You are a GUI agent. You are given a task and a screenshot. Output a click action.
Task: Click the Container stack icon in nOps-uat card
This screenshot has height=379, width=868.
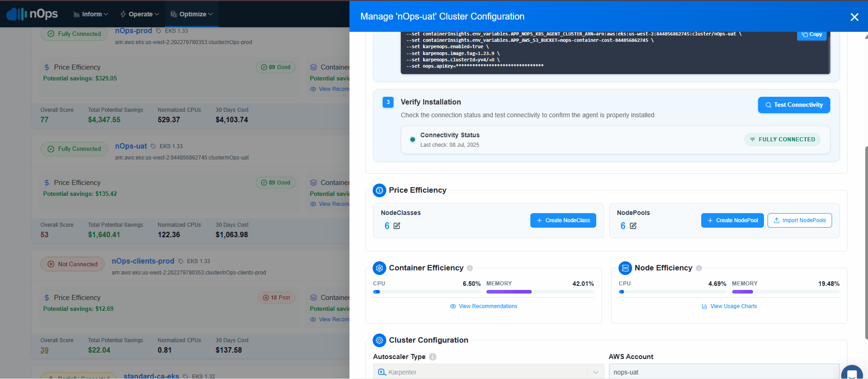(314, 183)
